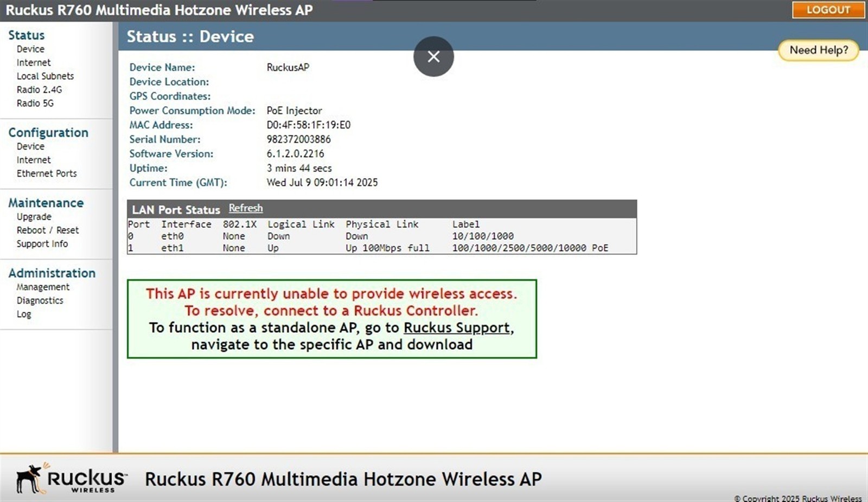Open Reboot / Reset options
Image resolution: width=868 pixels, height=502 pixels.
(47, 230)
